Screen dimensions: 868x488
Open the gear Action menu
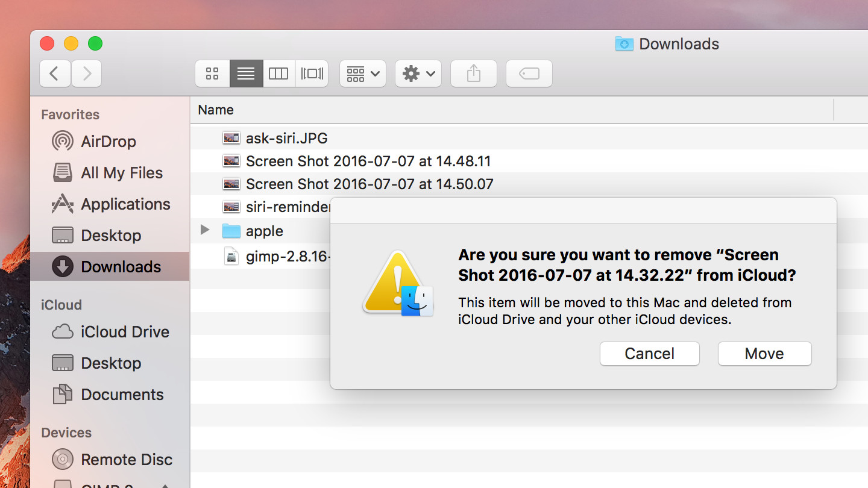[x=418, y=74]
